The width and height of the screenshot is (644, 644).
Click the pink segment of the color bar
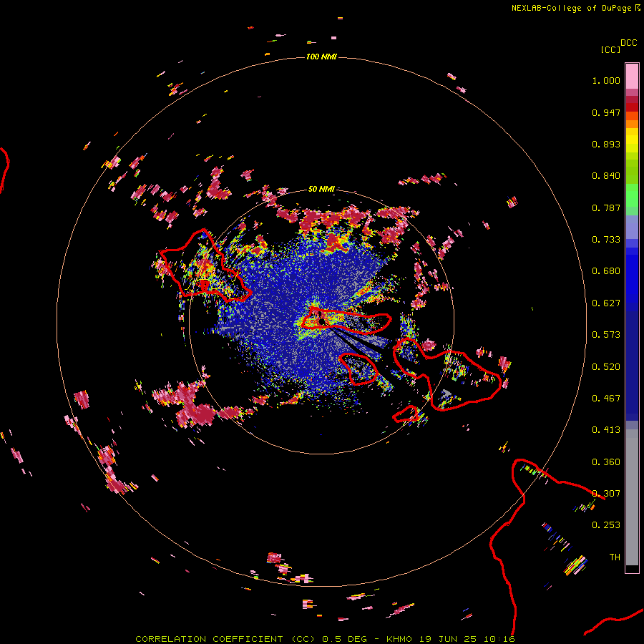[x=632, y=77]
